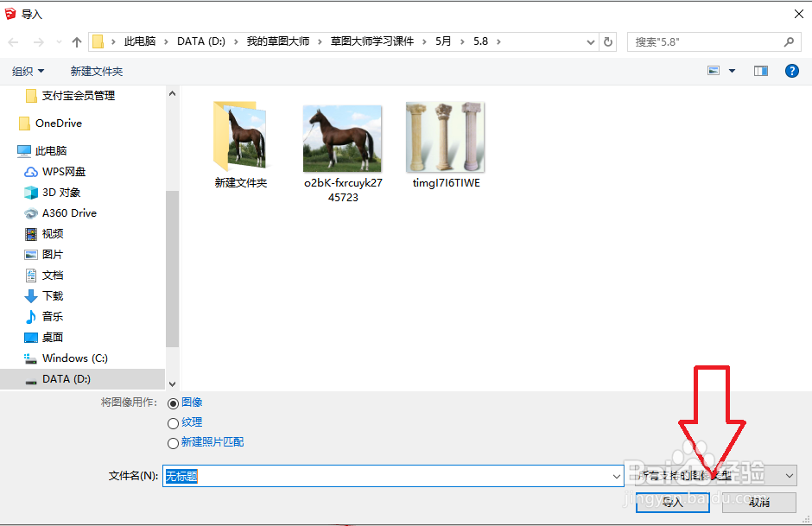Click 新建文件夹 in the toolbar

pyautogui.click(x=96, y=71)
